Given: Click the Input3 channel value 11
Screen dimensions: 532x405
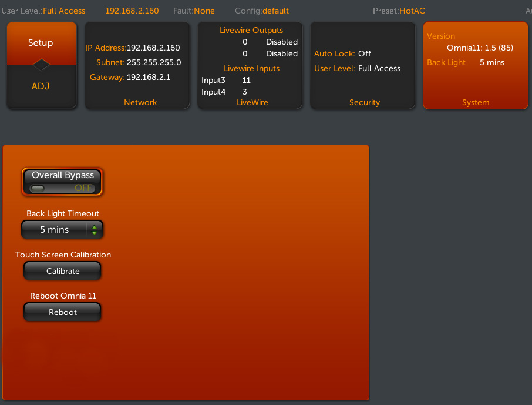Looking at the screenshot, I should [246, 80].
